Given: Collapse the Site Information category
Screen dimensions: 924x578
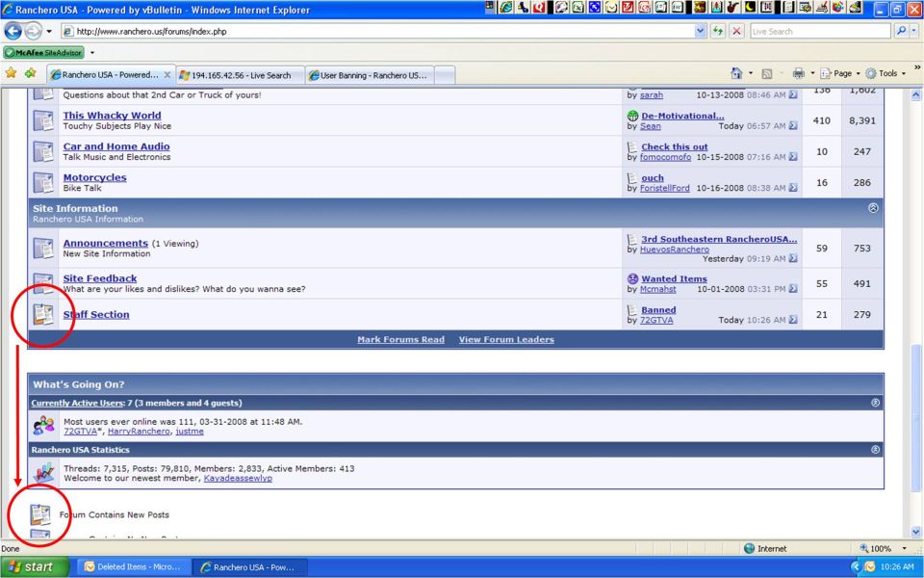Looking at the screenshot, I should pyautogui.click(x=873, y=208).
